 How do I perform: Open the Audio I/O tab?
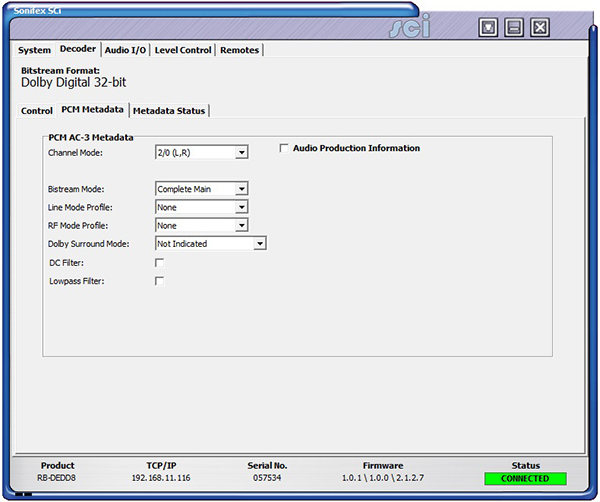(x=125, y=50)
